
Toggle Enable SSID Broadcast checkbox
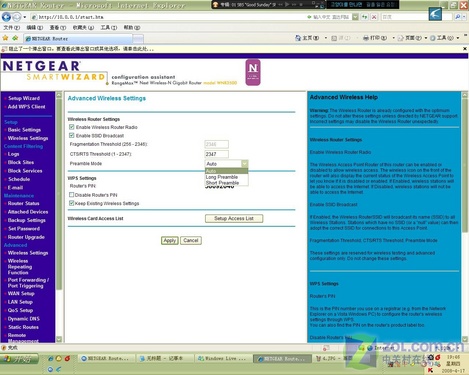tap(71, 135)
